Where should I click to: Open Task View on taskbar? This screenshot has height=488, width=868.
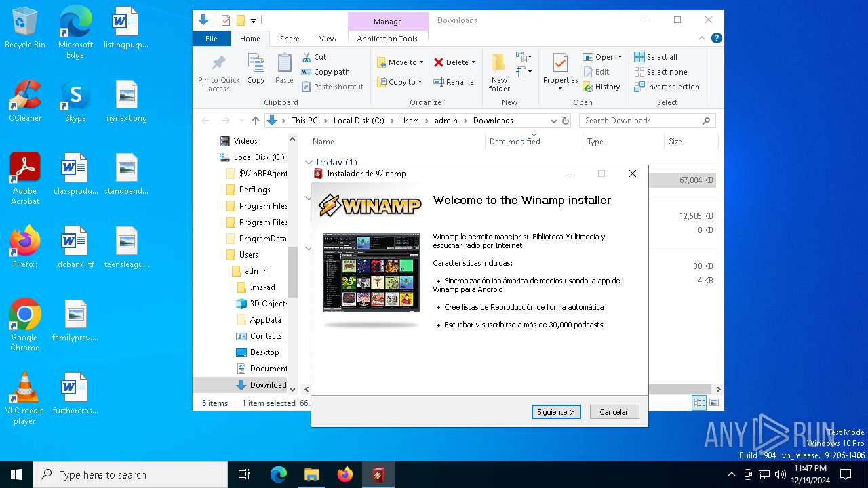tap(244, 474)
